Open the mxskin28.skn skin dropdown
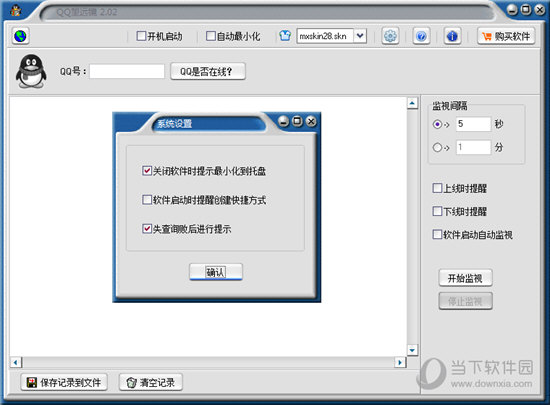 (x=360, y=36)
